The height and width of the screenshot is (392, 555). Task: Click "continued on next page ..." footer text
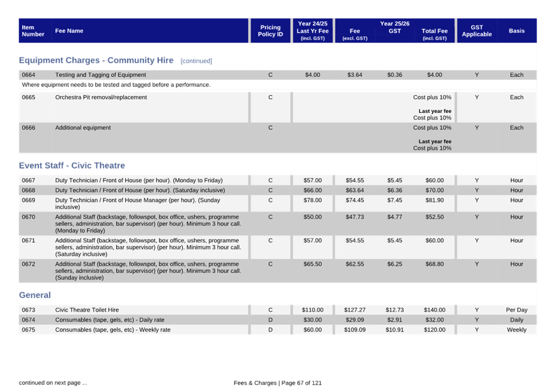click(53, 383)
